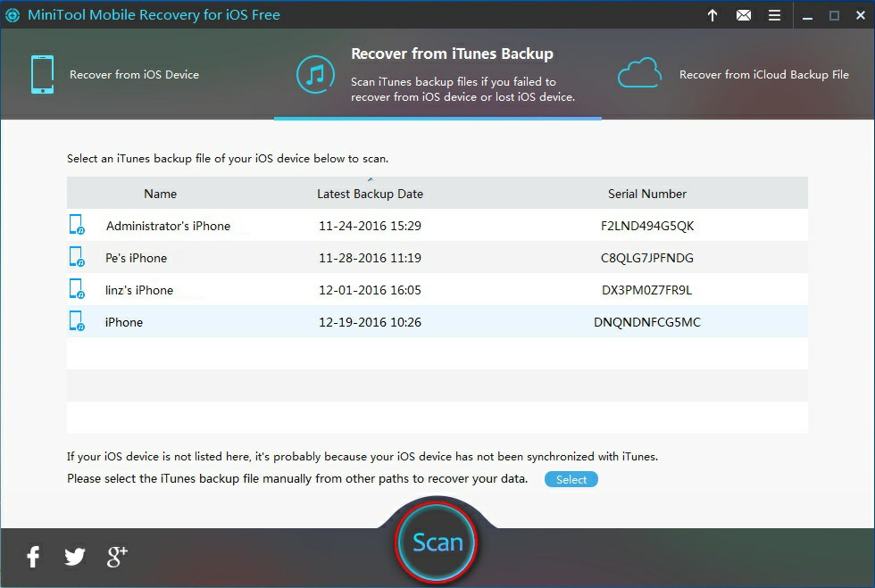The image size is (875, 588).
Task: Click the music note iTunes backup icon
Action: [x=315, y=74]
